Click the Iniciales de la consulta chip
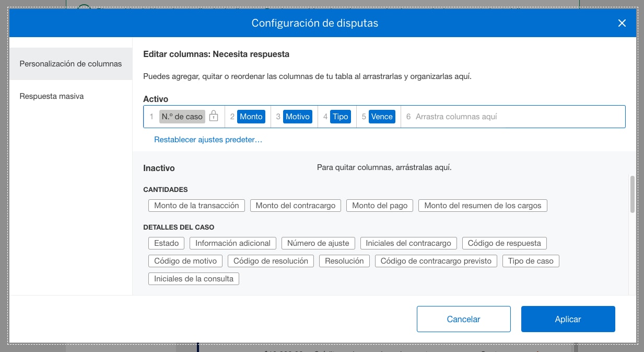644x352 pixels. coord(193,278)
